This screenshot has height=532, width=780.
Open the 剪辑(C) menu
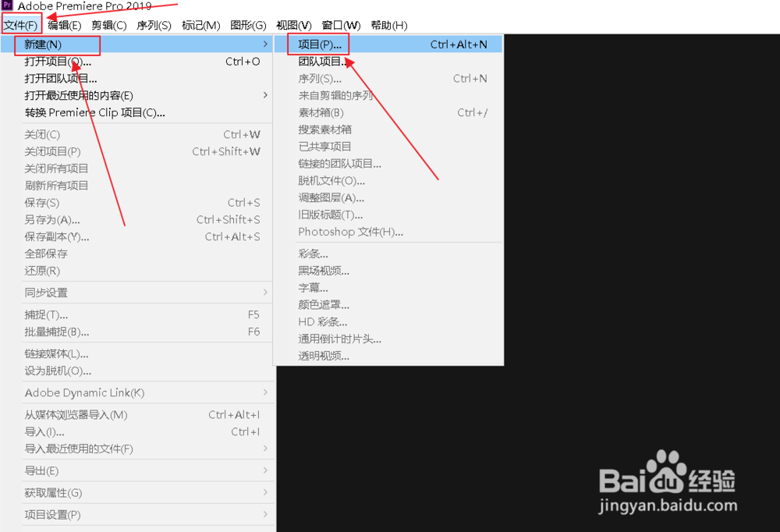pyautogui.click(x=109, y=24)
